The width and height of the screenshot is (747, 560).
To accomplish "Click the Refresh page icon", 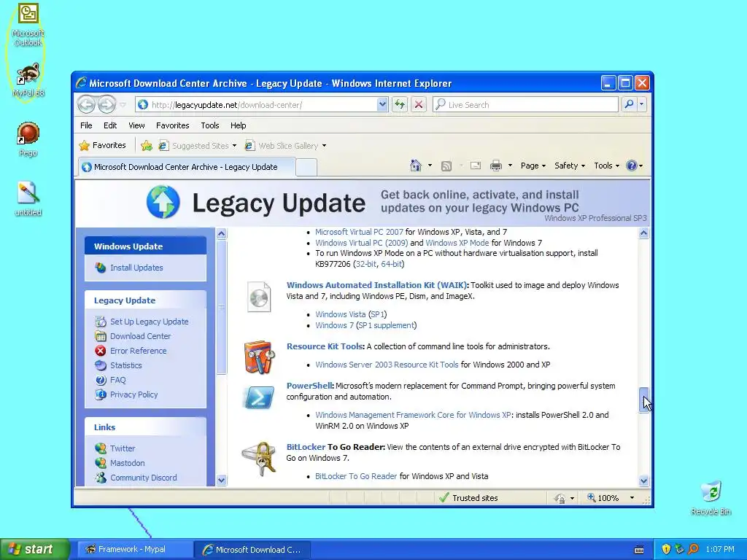I will (x=400, y=104).
